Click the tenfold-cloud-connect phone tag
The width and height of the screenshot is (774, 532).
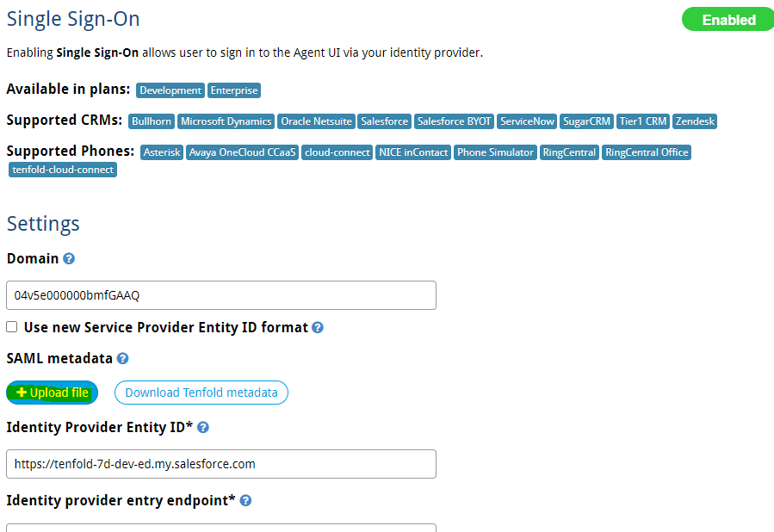63,170
